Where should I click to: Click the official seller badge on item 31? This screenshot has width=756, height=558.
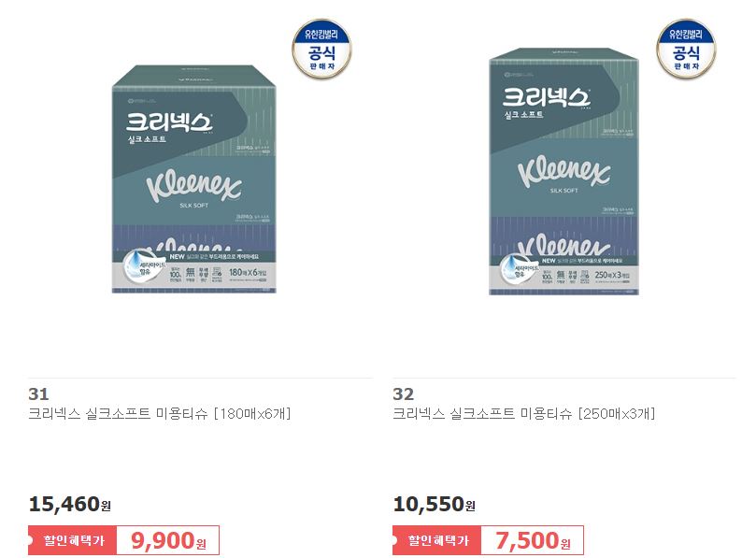coord(321,50)
